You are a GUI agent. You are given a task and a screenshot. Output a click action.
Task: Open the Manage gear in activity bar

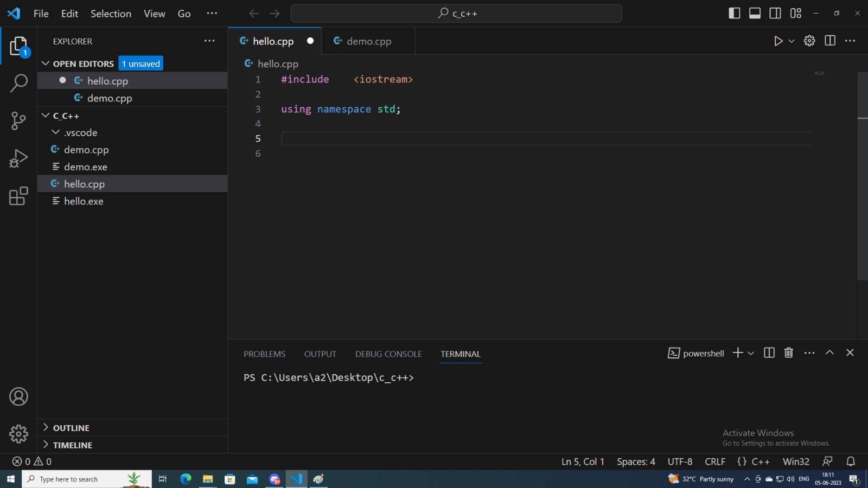click(x=18, y=434)
